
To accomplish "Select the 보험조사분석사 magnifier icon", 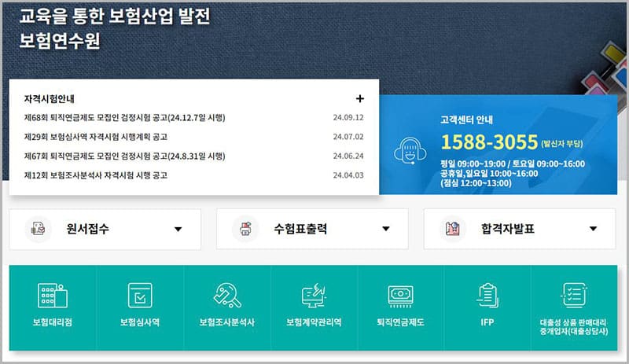I will point(227,296).
